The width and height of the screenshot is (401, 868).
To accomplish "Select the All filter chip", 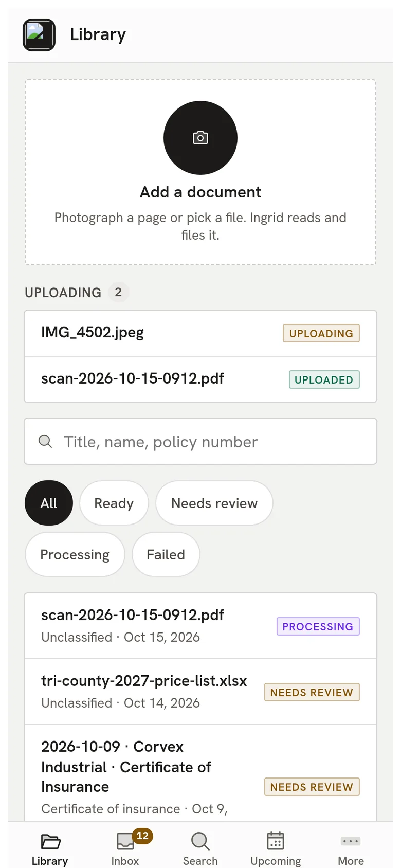I will pyautogui.click(x=49, y=503).
